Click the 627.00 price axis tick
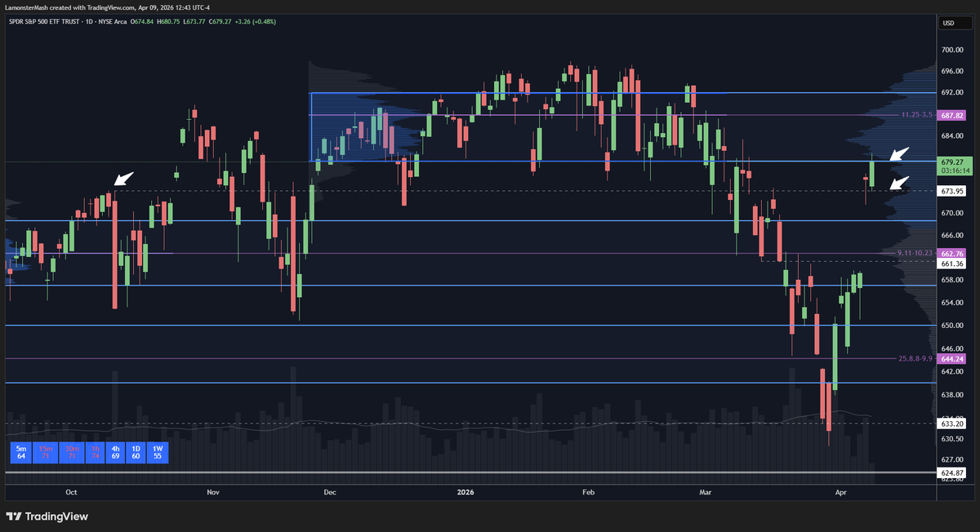 tap(952, 458)
